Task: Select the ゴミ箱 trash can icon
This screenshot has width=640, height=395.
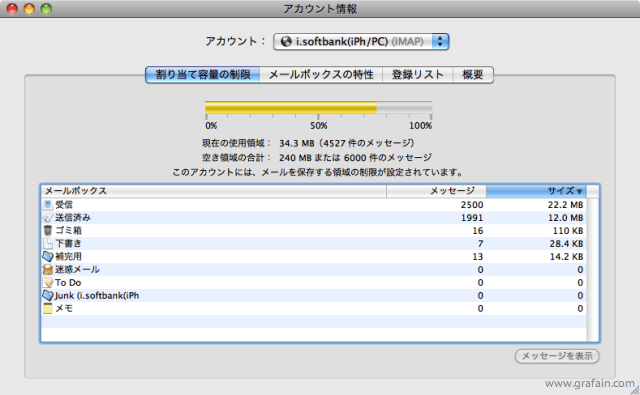Action: coord(48,231)
